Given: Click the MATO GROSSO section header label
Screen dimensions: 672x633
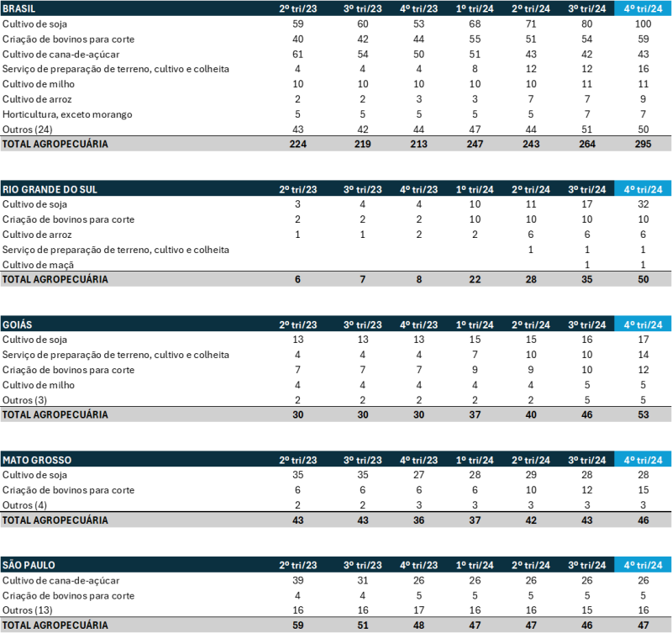Looking at the screenshot, I should [x=37, y=460].
